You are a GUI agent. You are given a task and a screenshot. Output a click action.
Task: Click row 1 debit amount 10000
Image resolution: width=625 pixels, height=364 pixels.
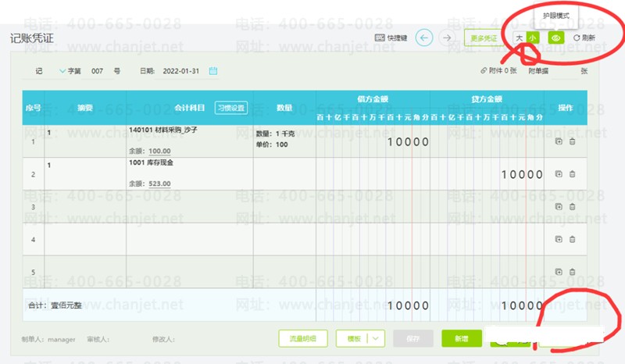point(408,142)
